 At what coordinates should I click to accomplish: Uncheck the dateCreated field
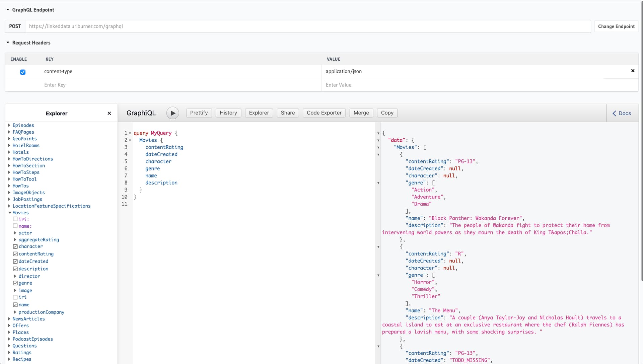[x=15, y=261]
